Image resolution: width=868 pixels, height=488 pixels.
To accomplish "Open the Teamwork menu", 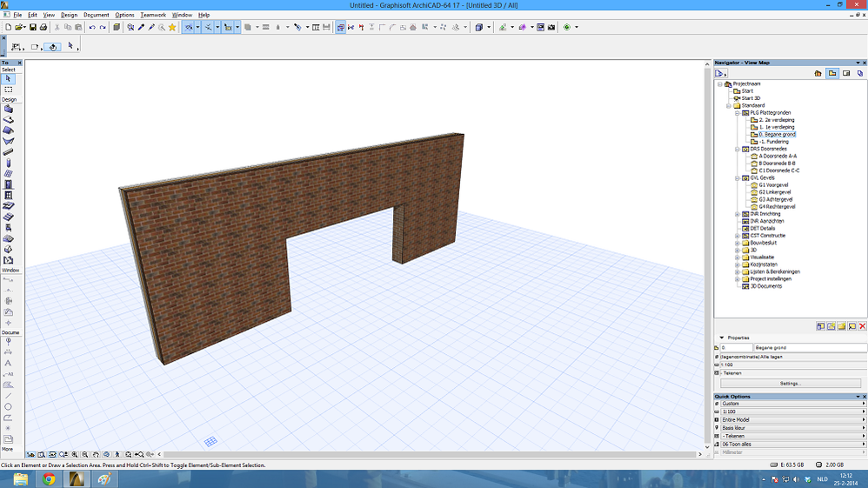I will point(153,15).
